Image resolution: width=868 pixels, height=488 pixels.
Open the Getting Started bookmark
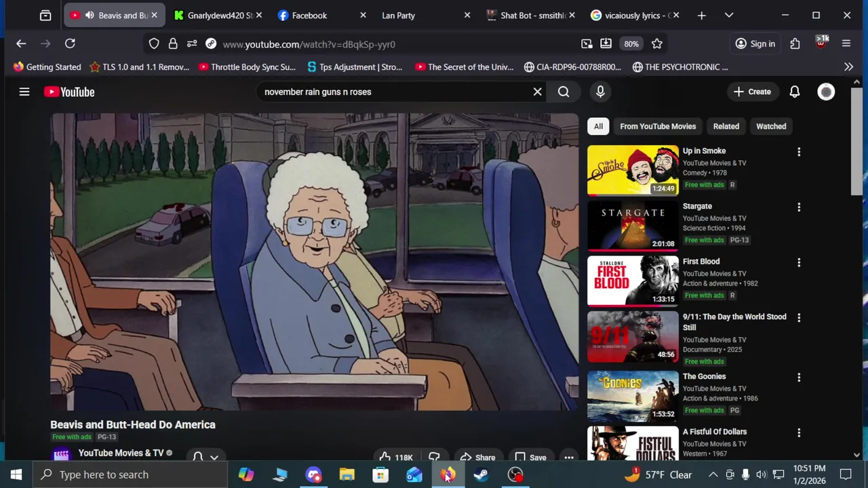click(47, 67)
